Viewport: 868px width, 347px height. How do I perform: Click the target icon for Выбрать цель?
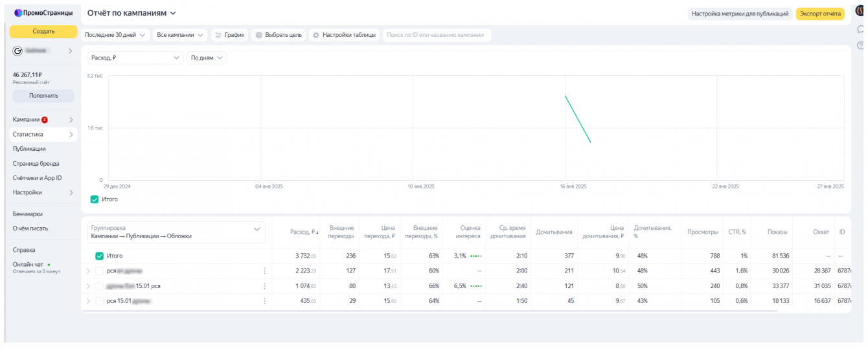click(258, 35)
